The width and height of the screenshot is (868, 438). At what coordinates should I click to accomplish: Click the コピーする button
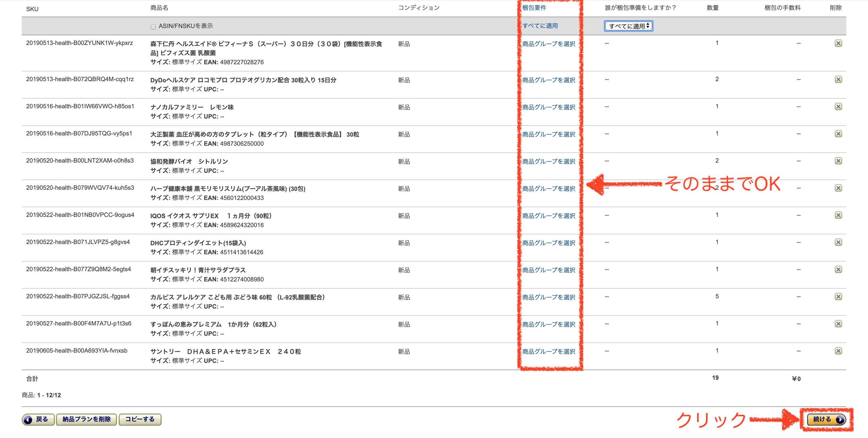140,420
